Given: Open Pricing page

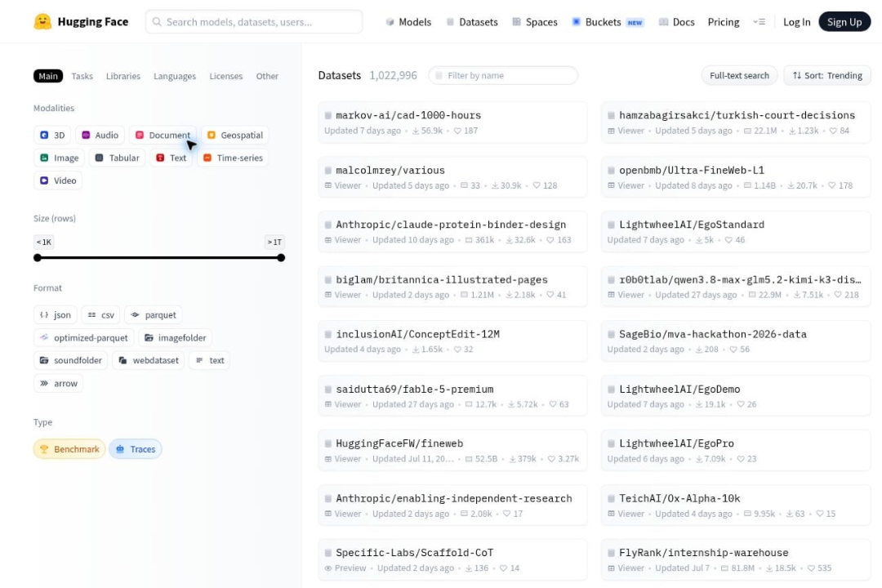Looking at the screenshot, I should (x=724, y=22).
